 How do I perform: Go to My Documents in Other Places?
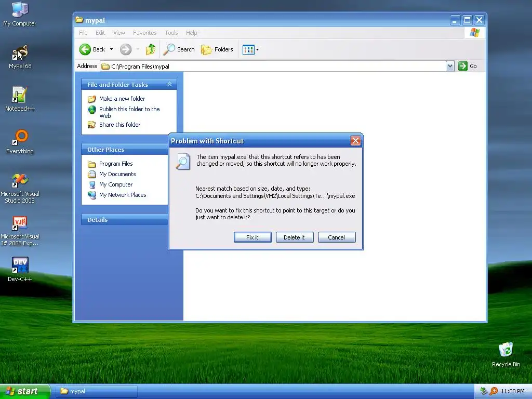tap(112, 175)
